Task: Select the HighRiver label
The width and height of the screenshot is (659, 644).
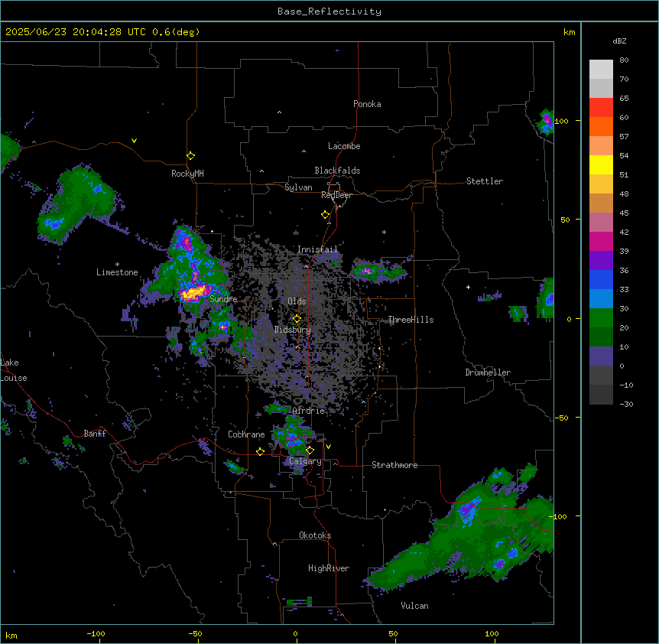Action: (x=329, y=568)
